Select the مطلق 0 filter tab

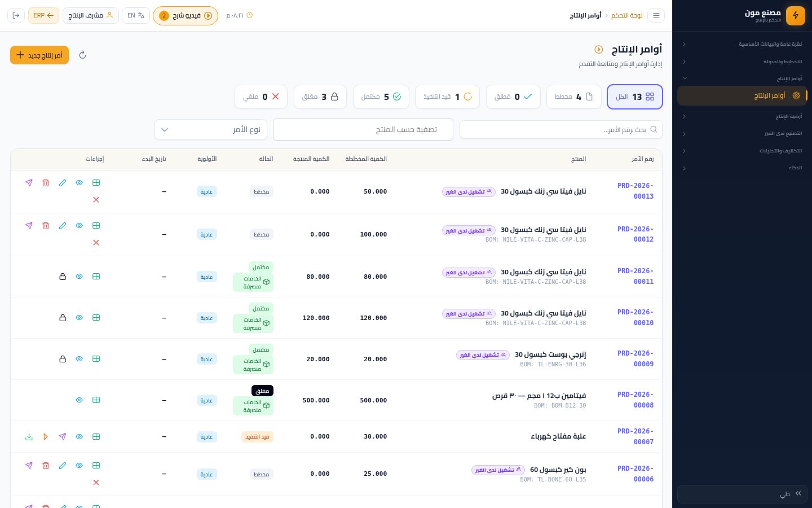tap(513, 97)
